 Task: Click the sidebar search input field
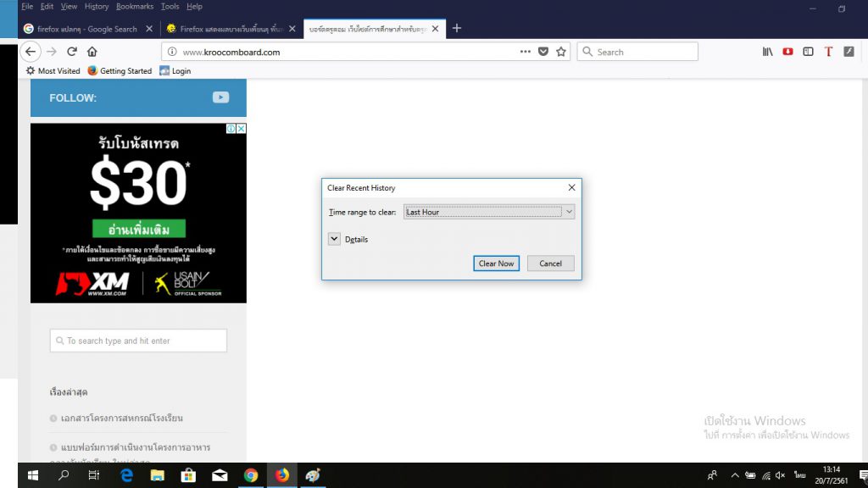(138, 341)
